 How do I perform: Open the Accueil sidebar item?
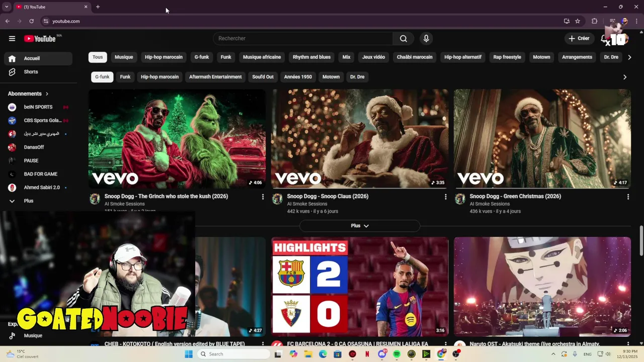click(x=38, y=58)
